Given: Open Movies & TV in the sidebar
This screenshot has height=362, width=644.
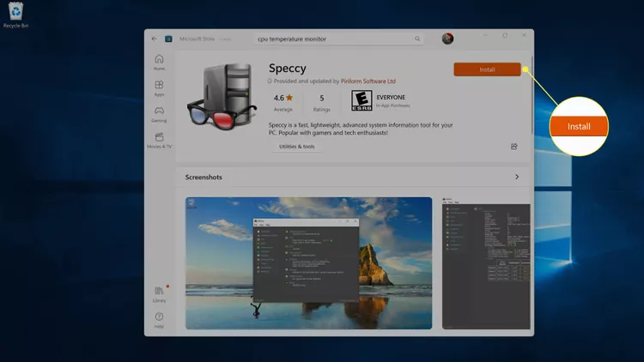Looking at the screenshot, I should (159, 141).
